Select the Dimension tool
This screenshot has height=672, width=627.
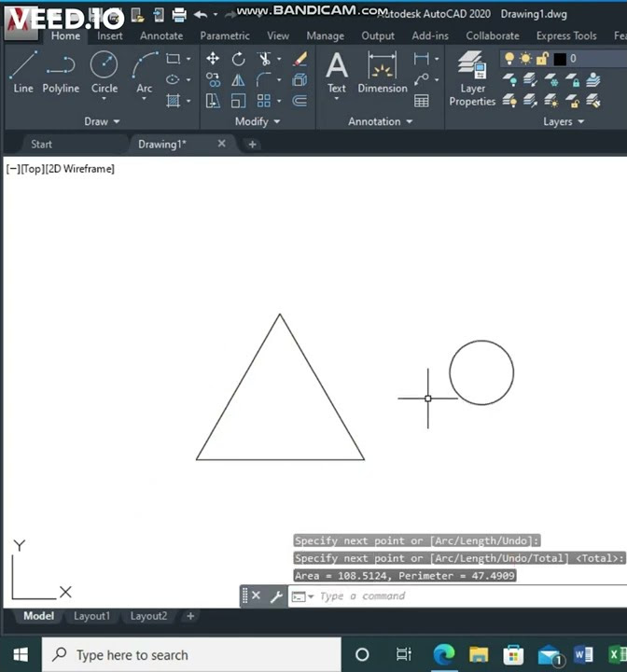click(x=383, y=72)
